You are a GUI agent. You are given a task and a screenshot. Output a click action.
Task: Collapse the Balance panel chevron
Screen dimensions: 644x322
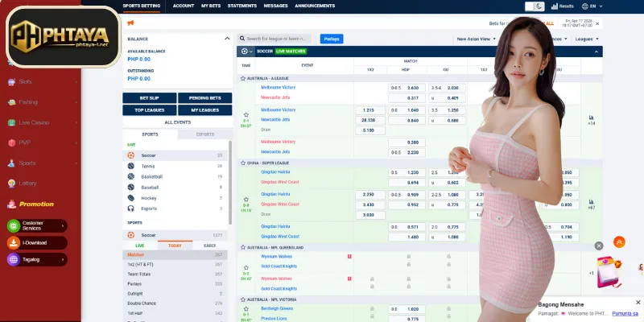227,39
